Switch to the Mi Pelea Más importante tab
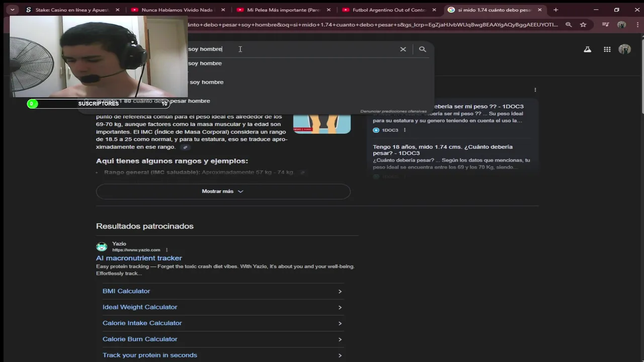 (283, 10)
